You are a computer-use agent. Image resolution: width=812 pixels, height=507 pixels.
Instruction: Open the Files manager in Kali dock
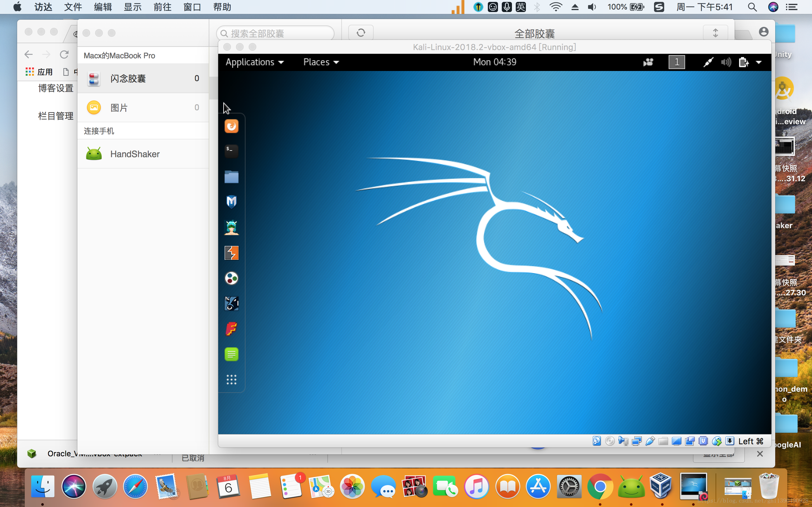pyautogui.click(x=231, y=177)
